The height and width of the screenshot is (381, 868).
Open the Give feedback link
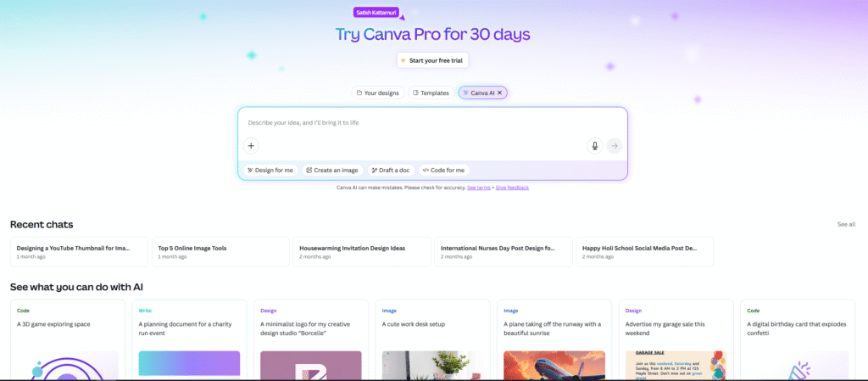click(512, 188)
